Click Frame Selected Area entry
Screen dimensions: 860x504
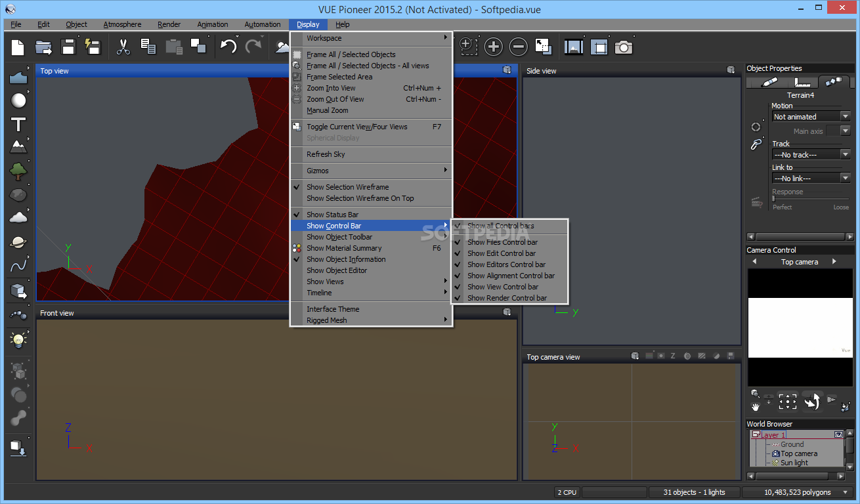(370, 77)
